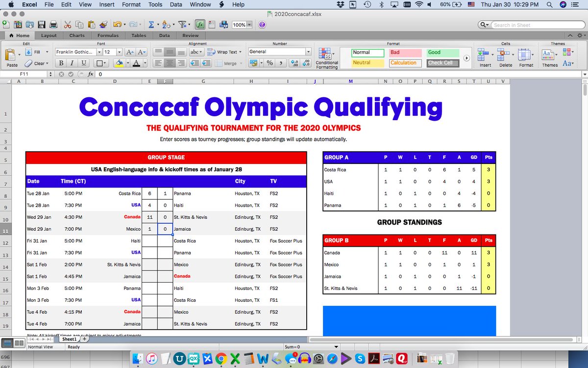Save the workbook with the floppy icon
Image resolution: width=588 pixels, height=368 pixels.
click(x=42, y=25)
